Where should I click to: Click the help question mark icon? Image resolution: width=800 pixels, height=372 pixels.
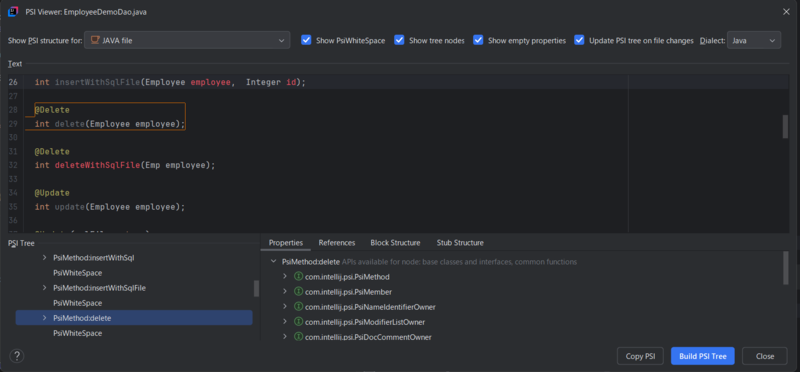(x=16, y=355)
